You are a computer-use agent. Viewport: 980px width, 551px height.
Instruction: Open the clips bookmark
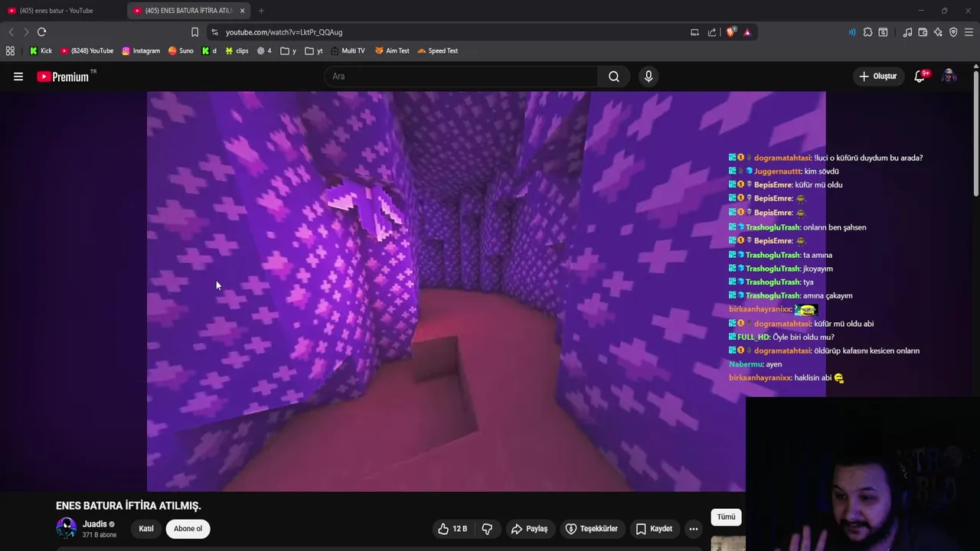[x=237, y=51]
